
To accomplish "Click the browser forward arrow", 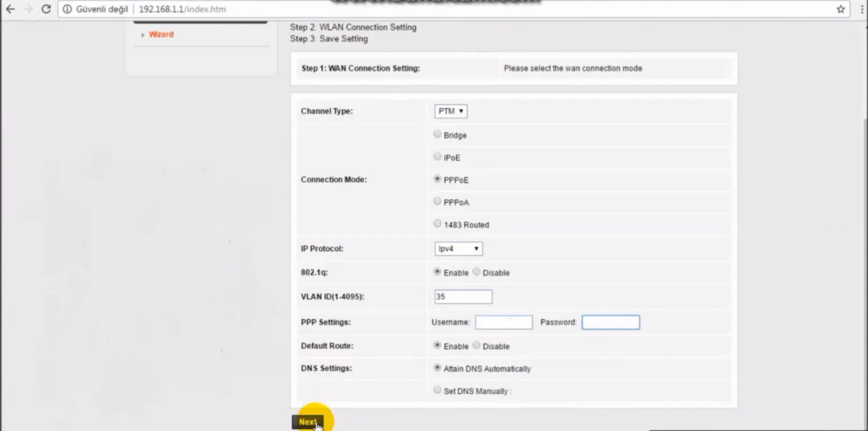I will coord(28,9).
